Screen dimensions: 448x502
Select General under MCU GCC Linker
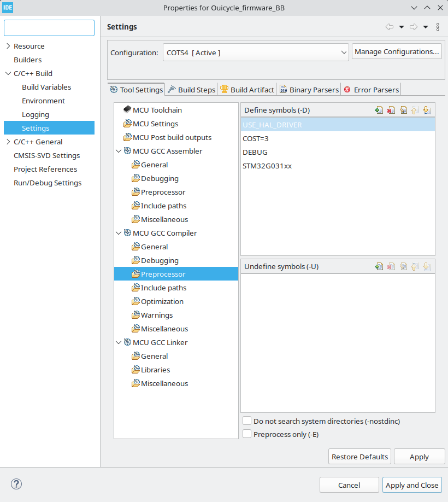[154, 357]
